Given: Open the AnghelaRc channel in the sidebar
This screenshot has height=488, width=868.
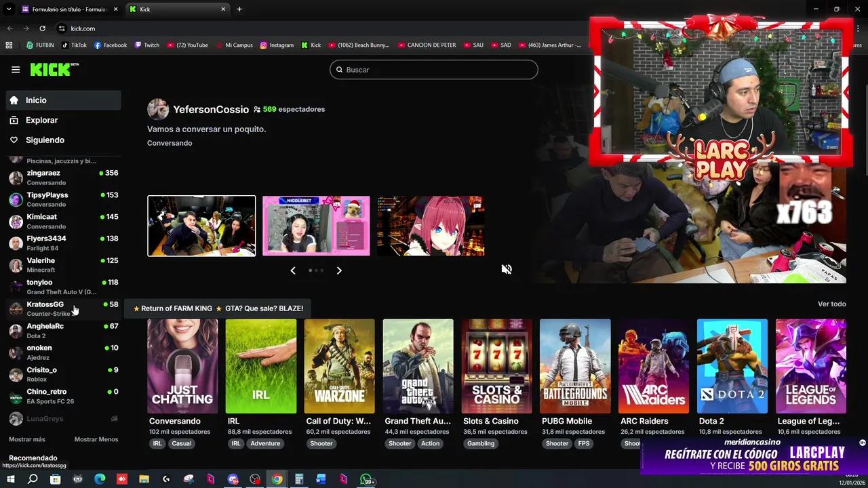Looking at the screenshot, I should pos(64,330).
